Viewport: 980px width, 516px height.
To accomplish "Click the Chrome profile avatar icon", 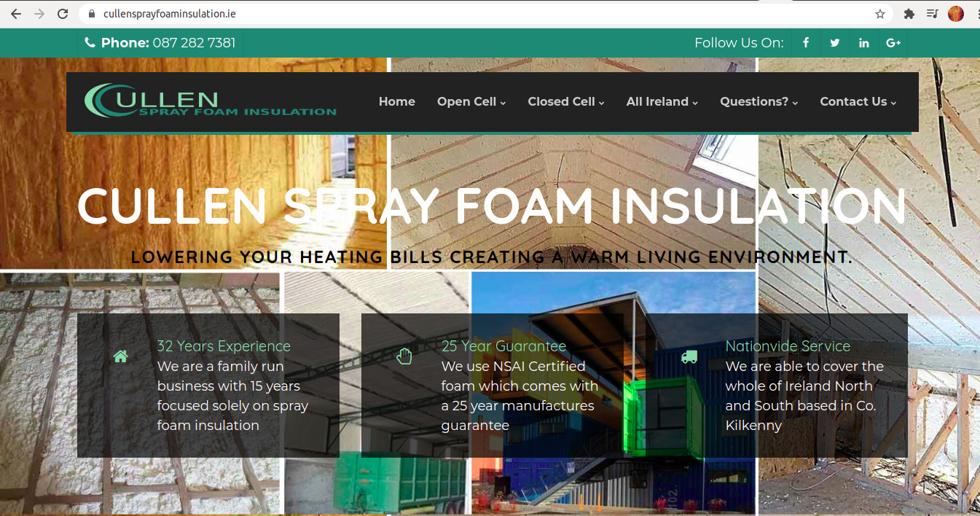I will pyautogui.click(x=956, y=14).
